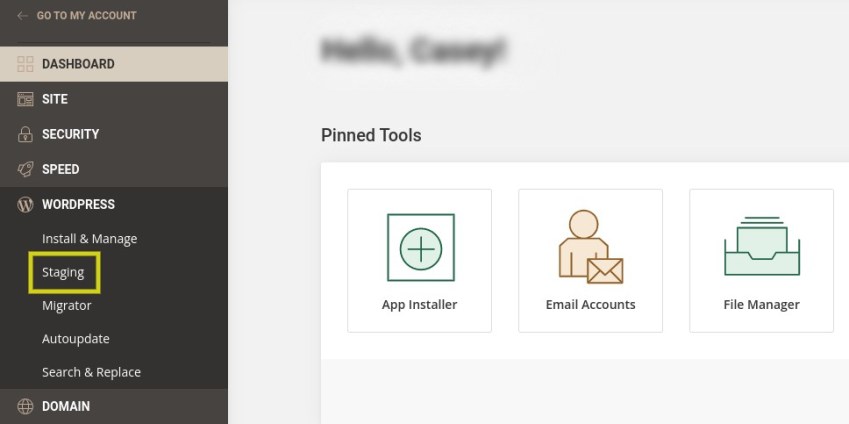The height and width of the screenshot is (424, 849).
Task: Click the File Manager tray icon
Action: 761,247
